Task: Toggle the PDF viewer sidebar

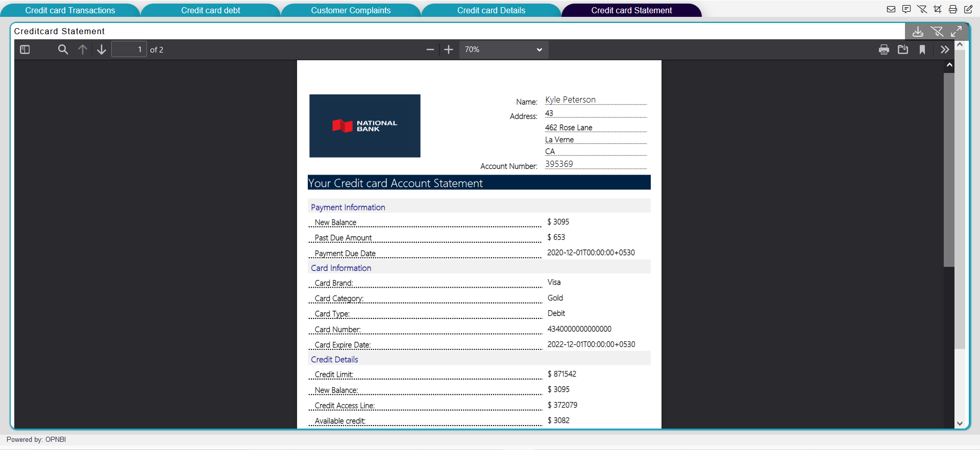Action: click(x=25, y=49)
